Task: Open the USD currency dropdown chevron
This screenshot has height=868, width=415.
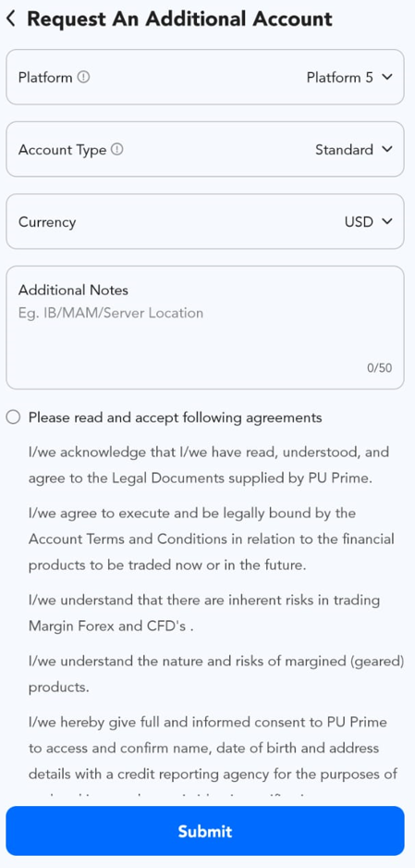Action: 387,221
